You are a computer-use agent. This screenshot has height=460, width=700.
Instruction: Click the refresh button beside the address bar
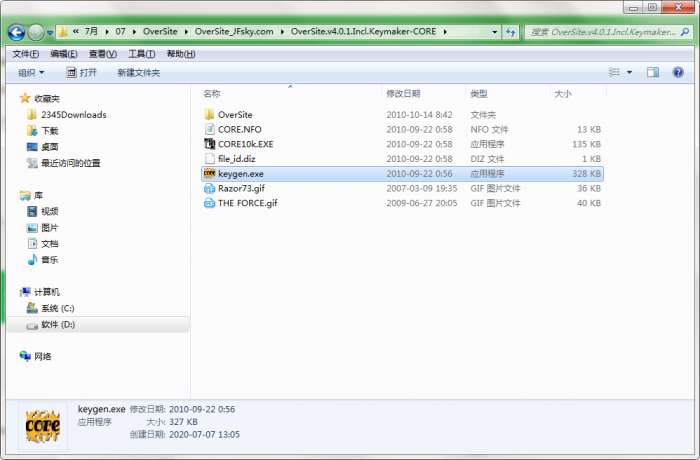pos(511,32)
